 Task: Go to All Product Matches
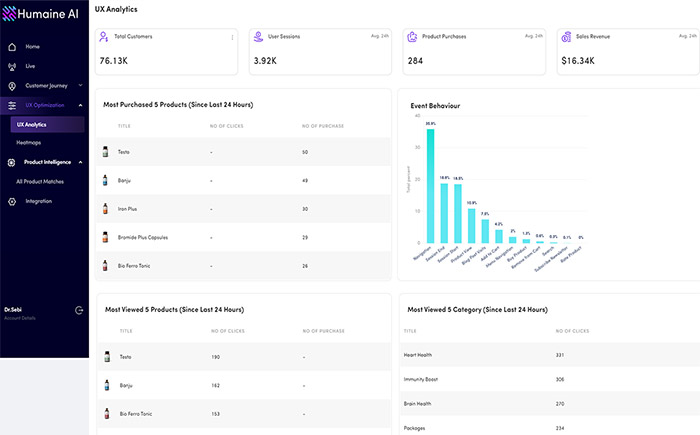(x=40, y=181)
